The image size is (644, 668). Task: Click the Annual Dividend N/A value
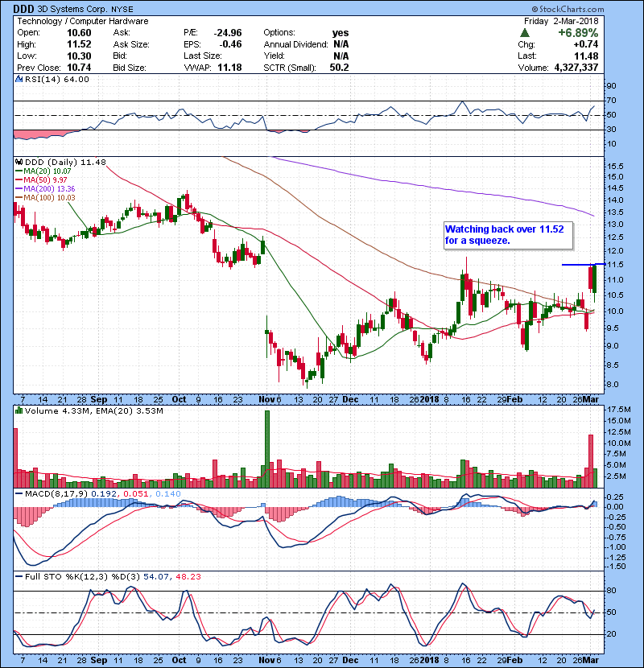(x=341, y=44)
